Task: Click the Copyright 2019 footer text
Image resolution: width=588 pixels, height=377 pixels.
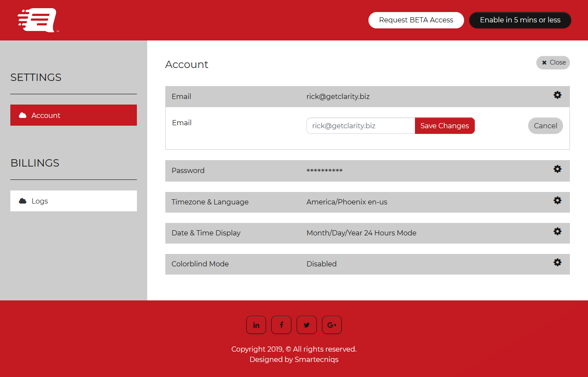Action: (294, 349)
